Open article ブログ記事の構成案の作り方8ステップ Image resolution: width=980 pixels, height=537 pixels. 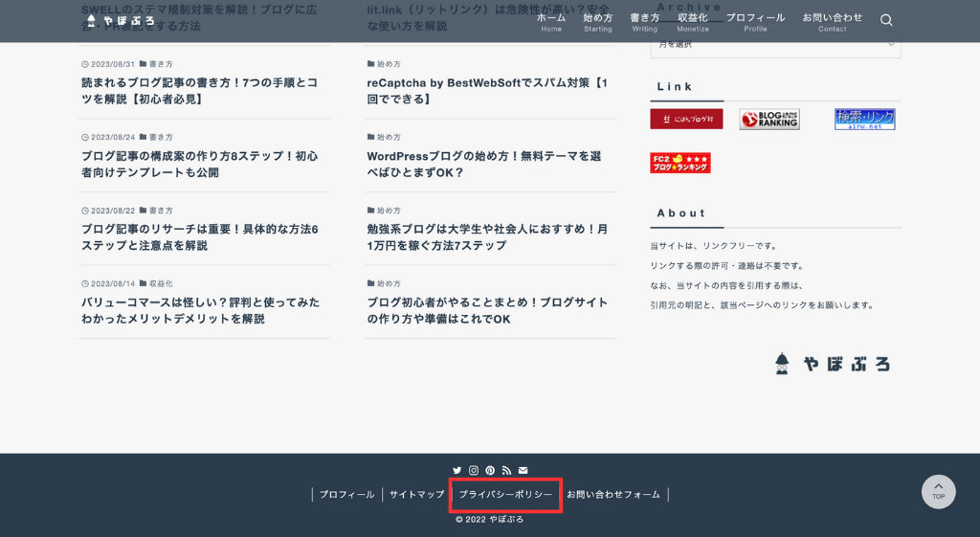tap(200, 164)
